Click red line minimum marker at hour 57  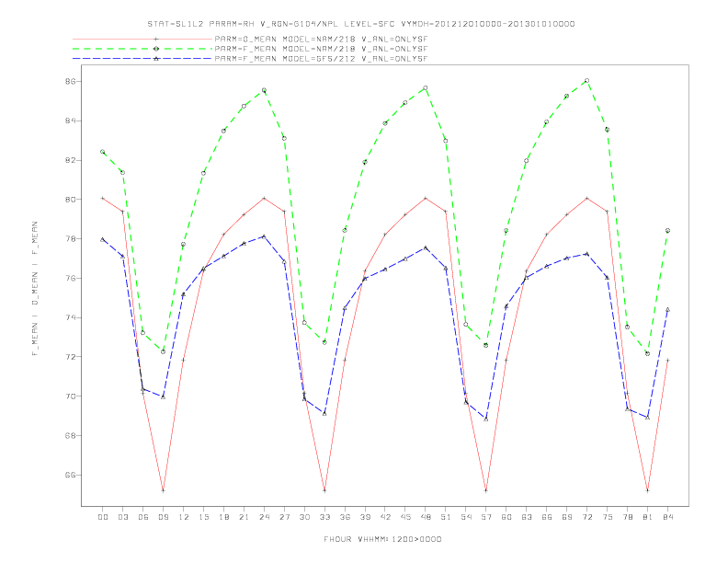486,490
